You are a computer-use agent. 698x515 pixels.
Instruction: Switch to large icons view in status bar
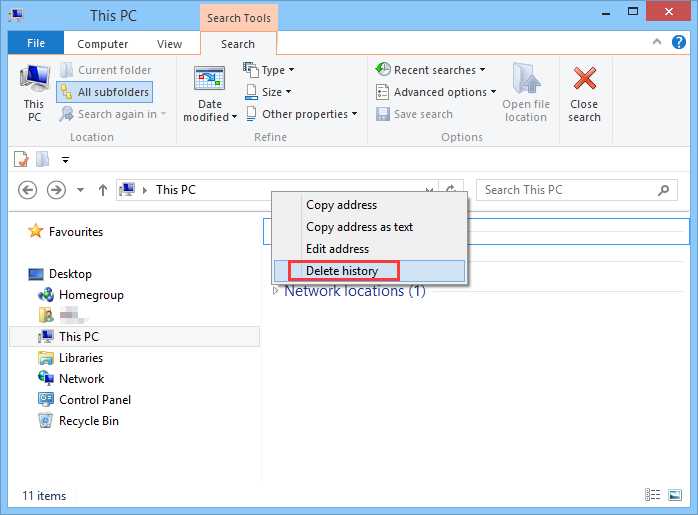[675, 495]
